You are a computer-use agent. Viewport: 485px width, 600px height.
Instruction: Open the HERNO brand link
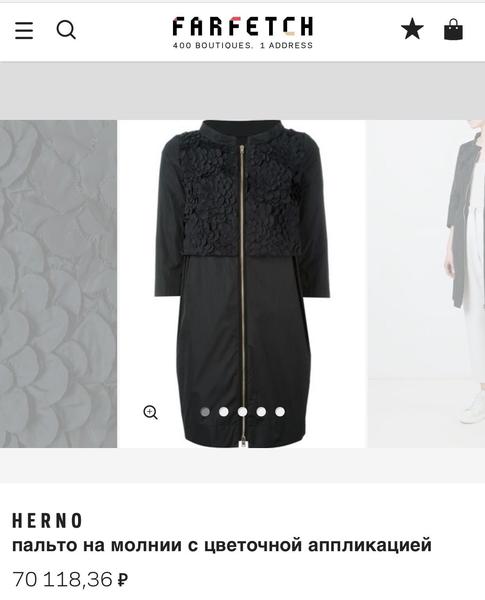pyautogui.click(x=47, y=521)
